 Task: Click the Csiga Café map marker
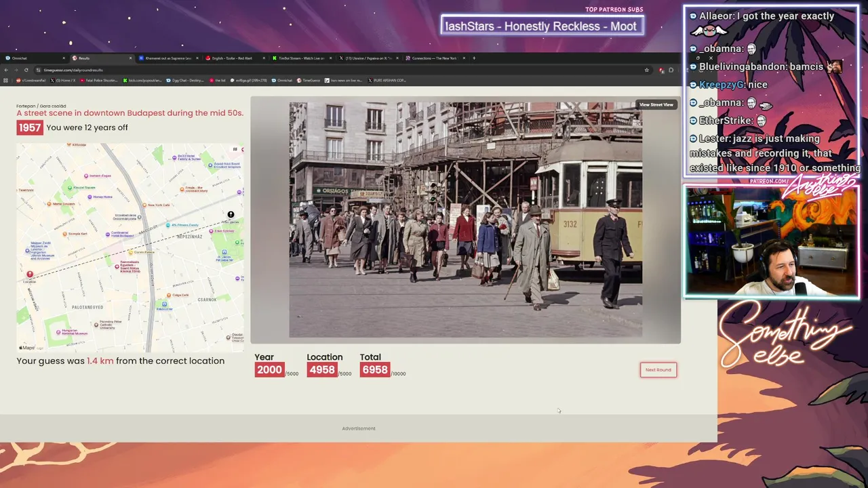169,295
